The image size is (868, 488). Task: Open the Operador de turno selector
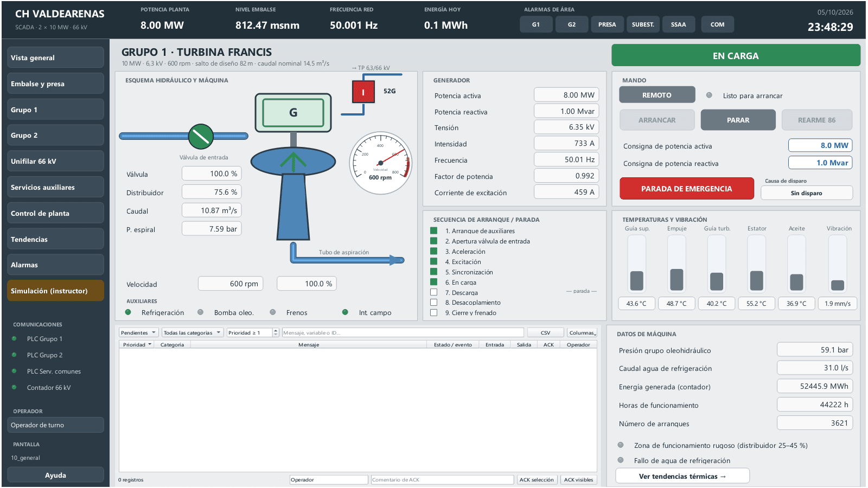[55, 425]
